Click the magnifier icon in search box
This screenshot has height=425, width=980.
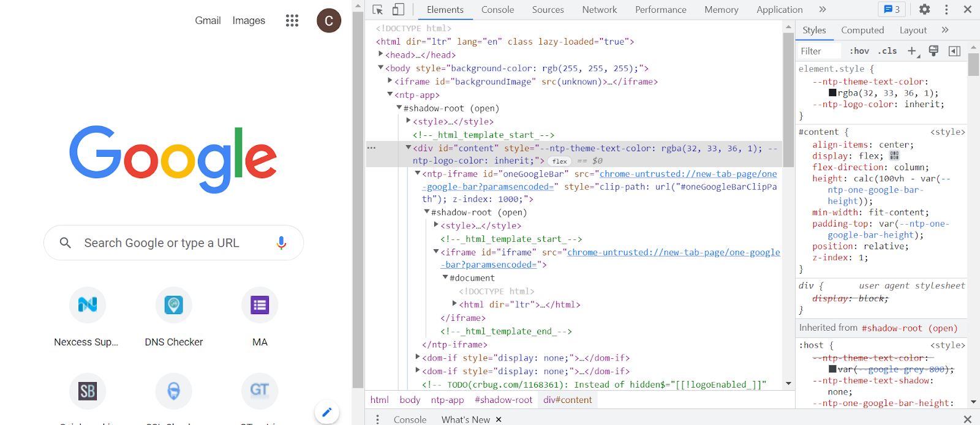coord(66,243)
